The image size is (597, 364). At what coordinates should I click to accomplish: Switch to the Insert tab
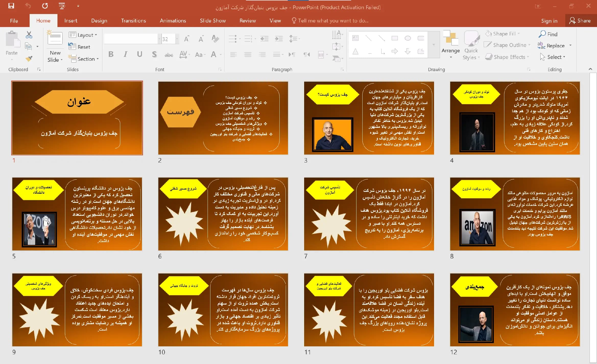71,21
